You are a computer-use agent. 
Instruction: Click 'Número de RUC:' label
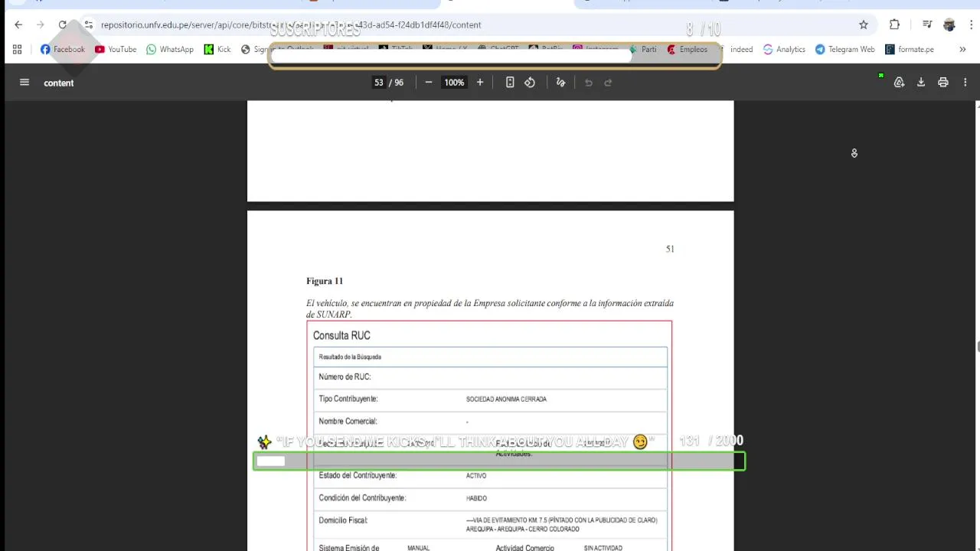(345, 377)
